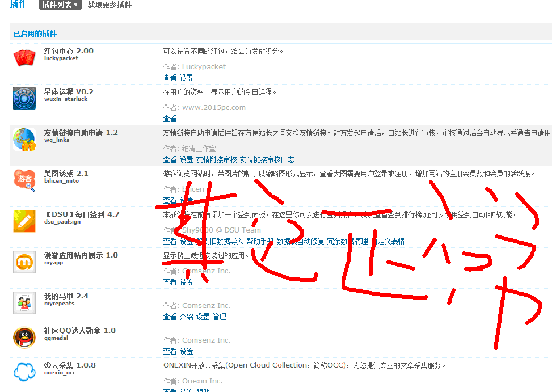
Task: Open the 插件列表 dropdown
Action: [x=60, y=5]
